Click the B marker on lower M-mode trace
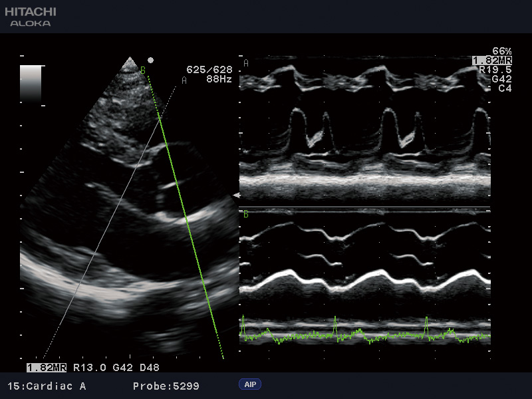 [246, 214]
